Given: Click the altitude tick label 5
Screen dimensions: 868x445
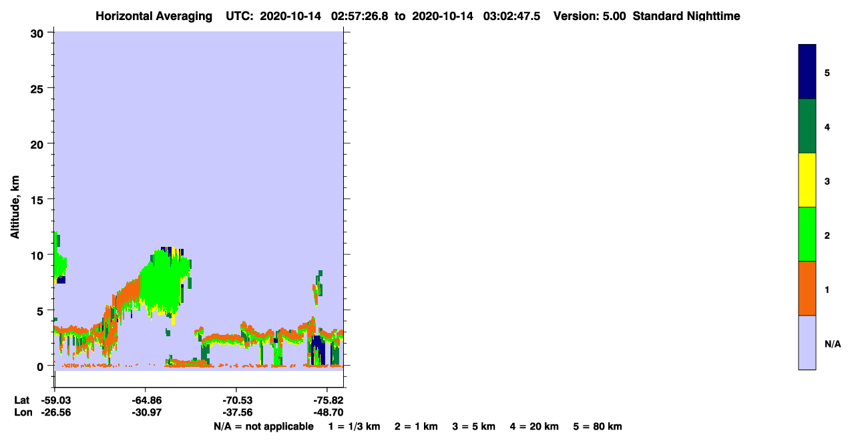Looking at the screenshot, I should (41, 310).
